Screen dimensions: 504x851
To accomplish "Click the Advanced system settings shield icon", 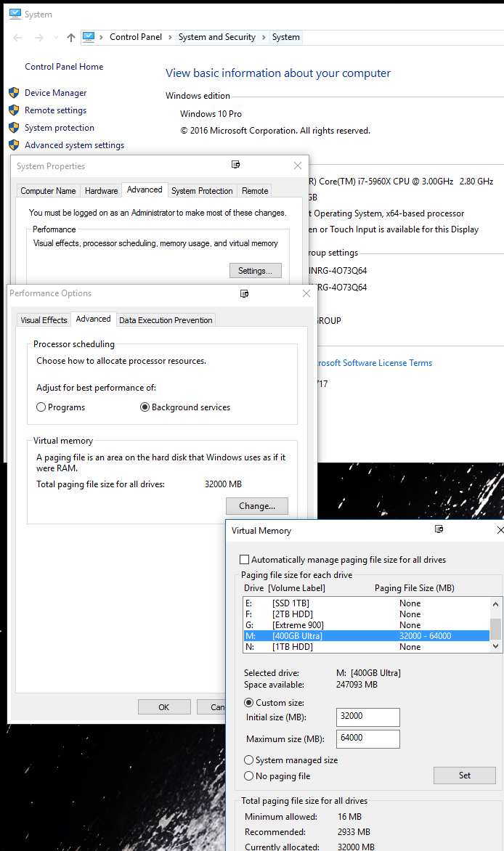I will pyautogui.click(x=13, y=145).
